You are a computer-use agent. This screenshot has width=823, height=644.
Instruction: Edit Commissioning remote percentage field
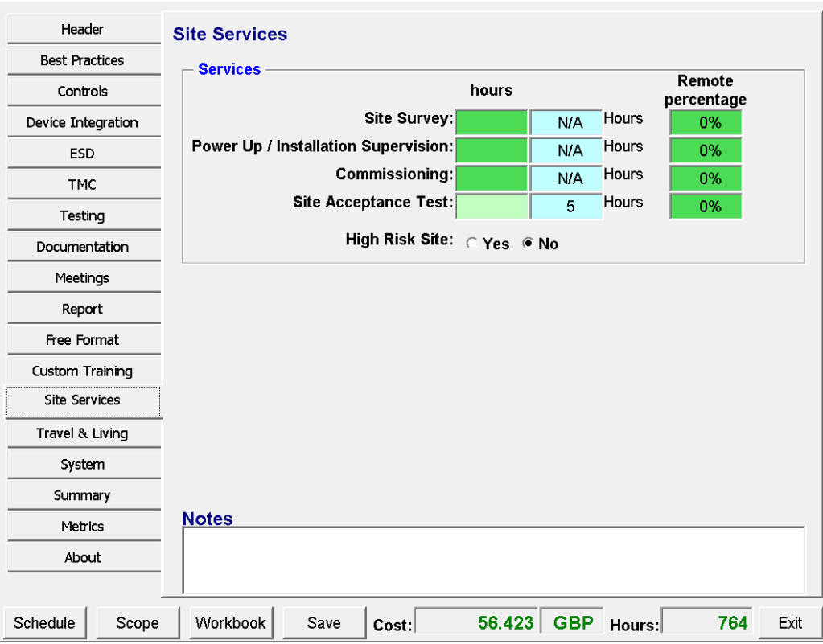(706, 178)
